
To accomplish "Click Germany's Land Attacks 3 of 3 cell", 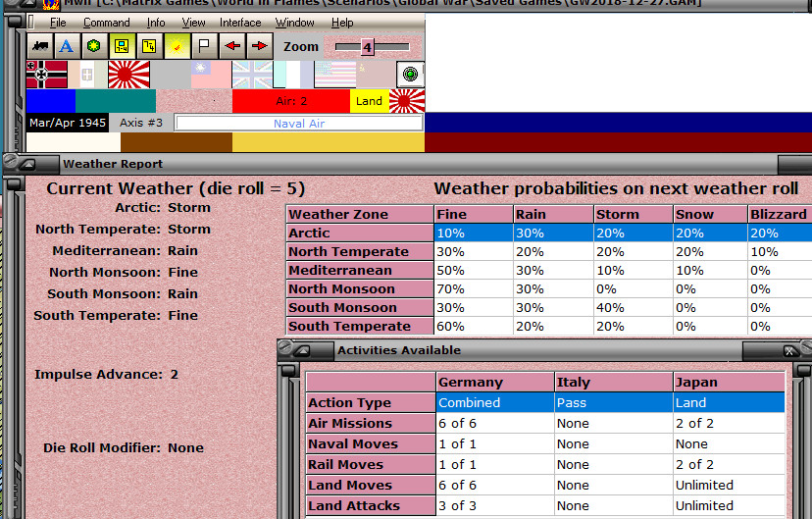I will [x=494, y=505].
